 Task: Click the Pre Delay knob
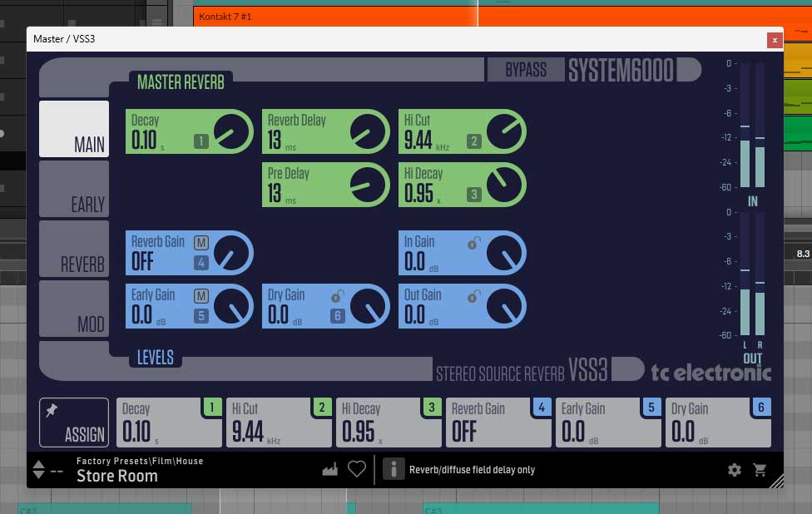pyautogui.click(x=368, y=185)
